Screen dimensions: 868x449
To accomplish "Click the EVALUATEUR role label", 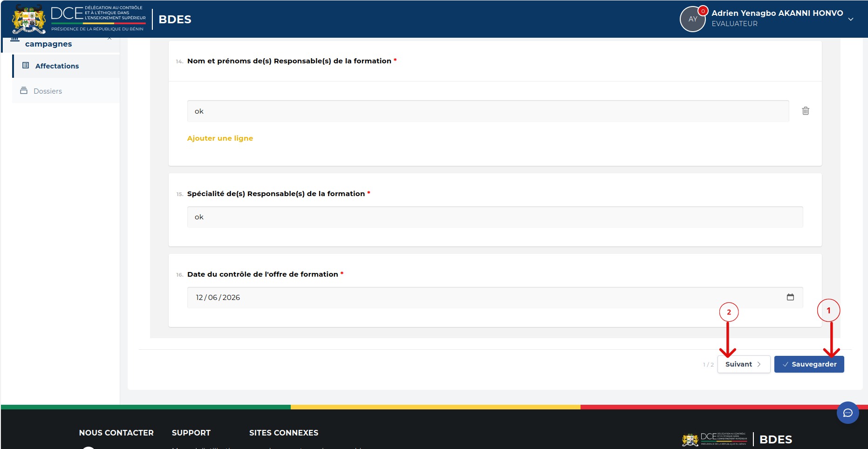I will point(734,24).
